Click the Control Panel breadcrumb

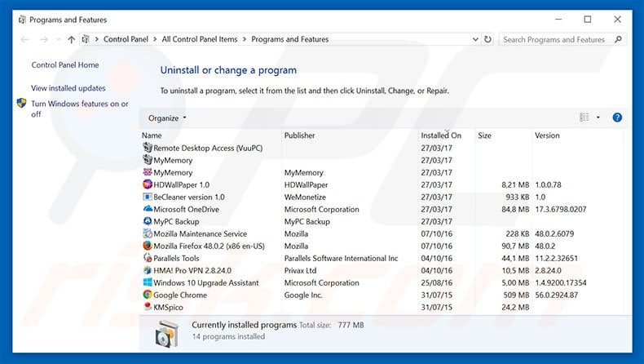point(126,39)
